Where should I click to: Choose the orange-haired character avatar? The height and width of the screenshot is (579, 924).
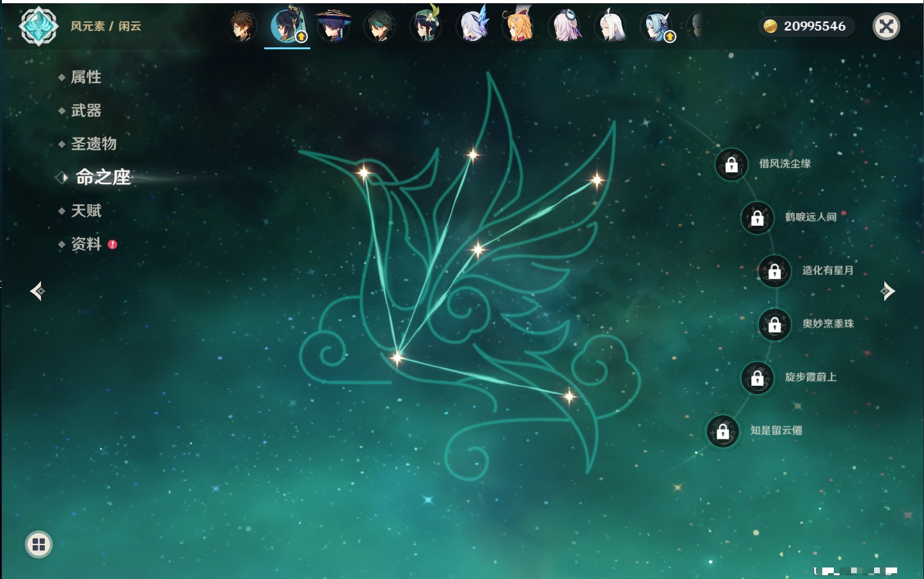click(518, 27)
